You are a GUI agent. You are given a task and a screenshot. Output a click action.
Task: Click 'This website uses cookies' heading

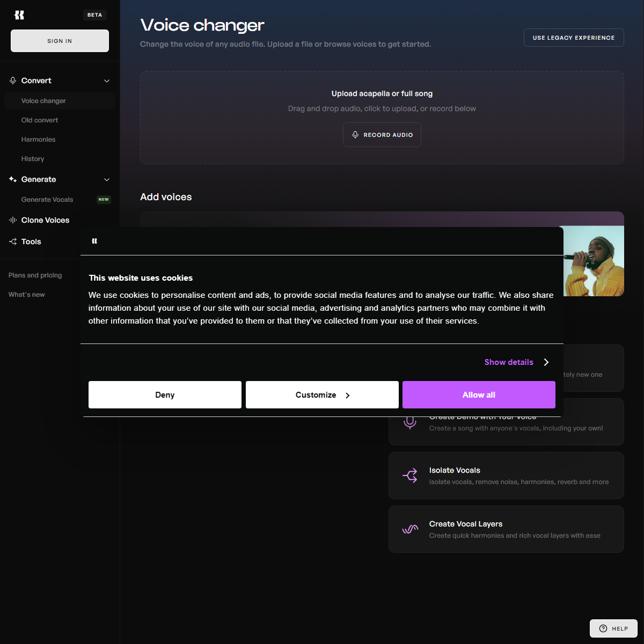pyautogui.click(x=141, y=278)
